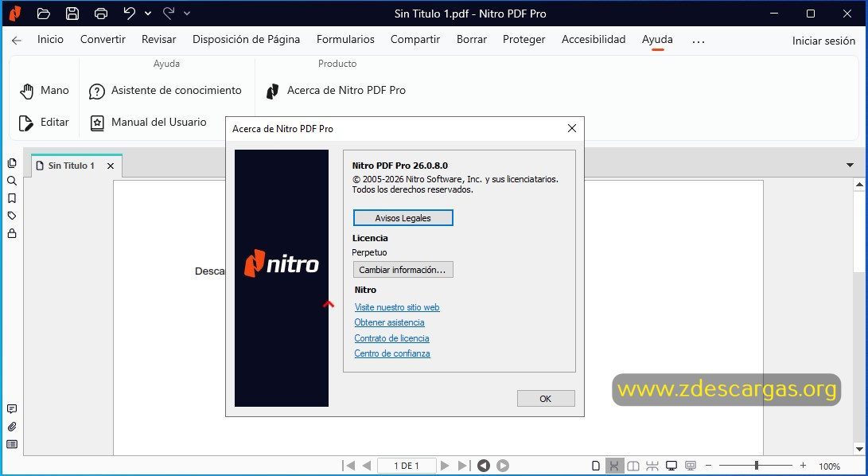The height and width of the screenshot is (476, 868).
Task: Go to next view with round forward button
Action: click(x=503, y=466)
